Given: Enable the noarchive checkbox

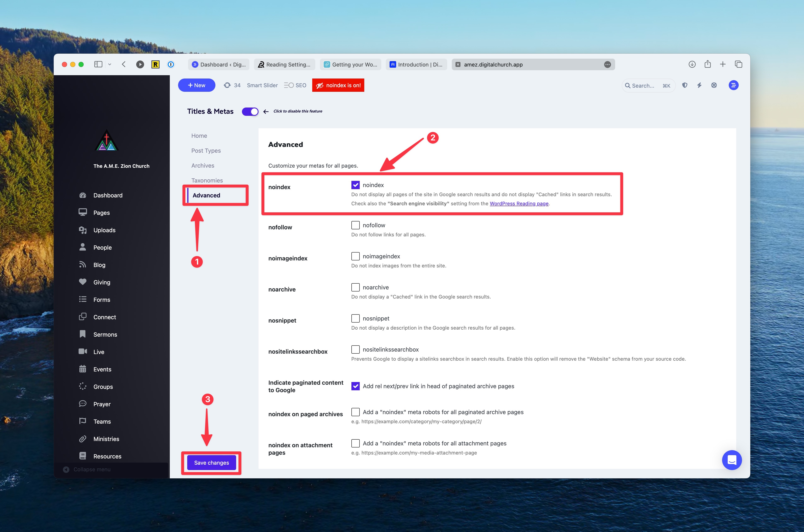Looking at the screenshot, I should click(x=356, y=287).
